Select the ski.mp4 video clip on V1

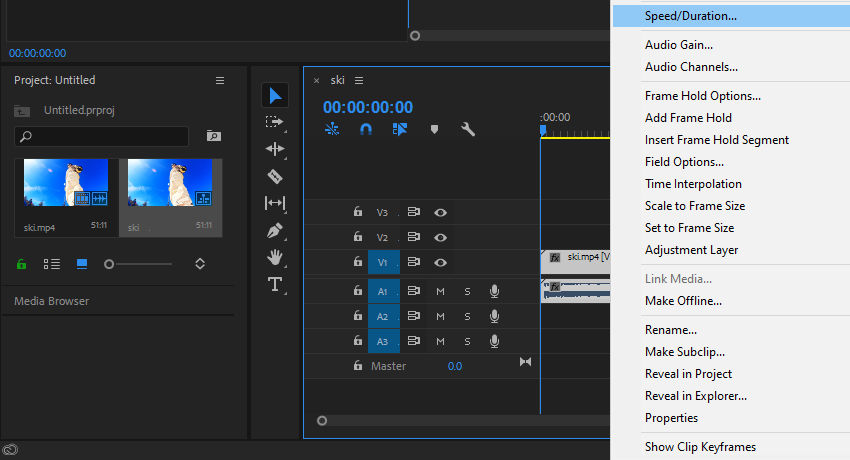(575, 262)
